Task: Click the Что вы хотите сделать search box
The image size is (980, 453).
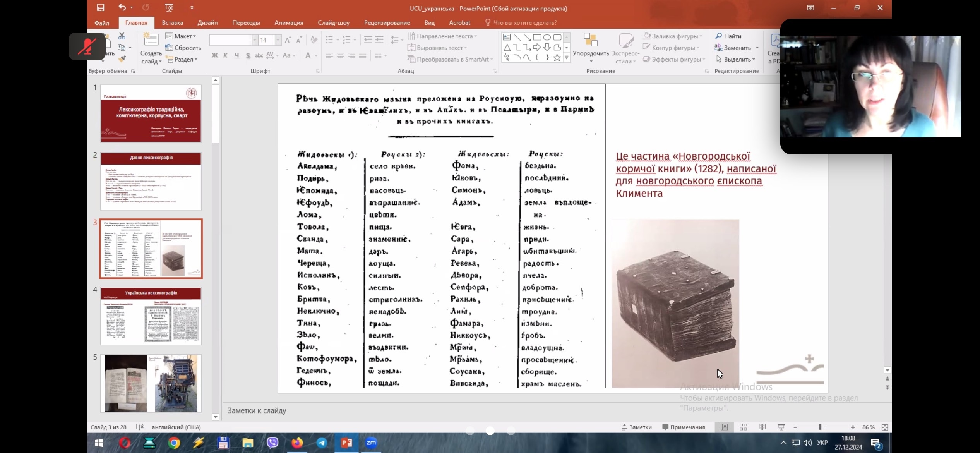Action: click(x=521, y=22)
